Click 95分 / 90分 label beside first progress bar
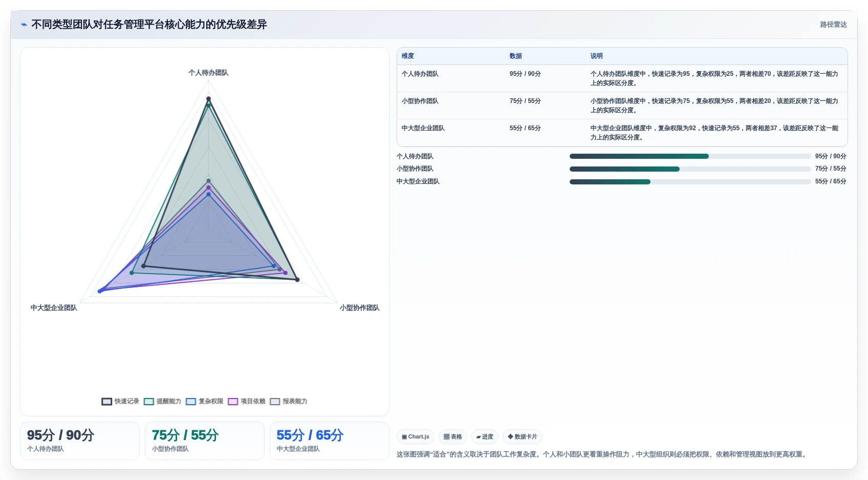 [x=831, y=156]
